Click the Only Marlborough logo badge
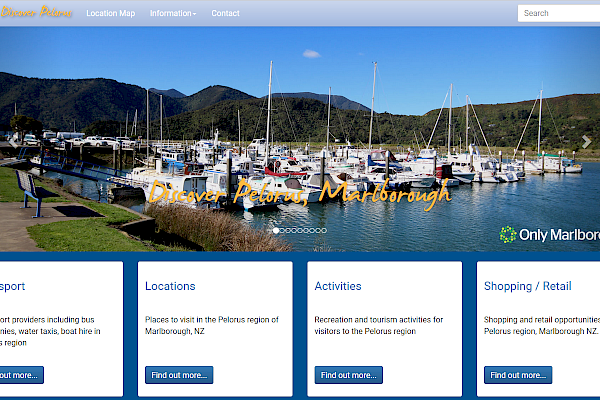 click(x=550, y=235)
